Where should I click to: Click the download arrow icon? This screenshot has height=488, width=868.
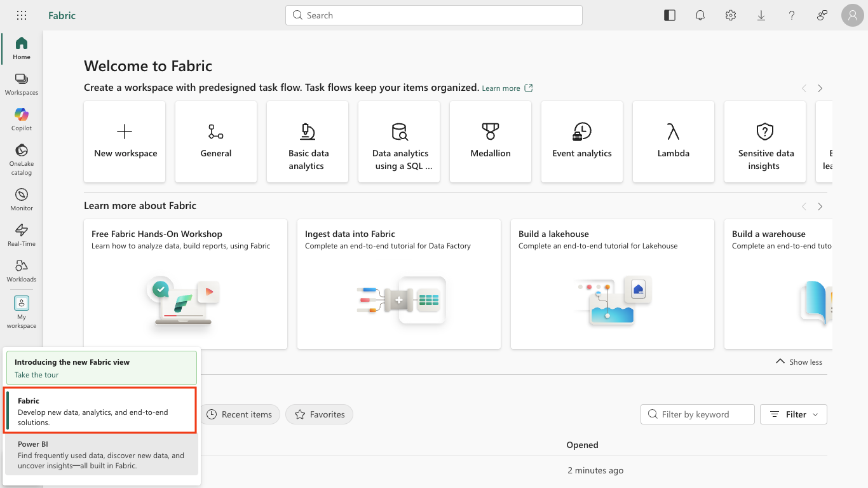pyautogui.click(x=761, y=15)
